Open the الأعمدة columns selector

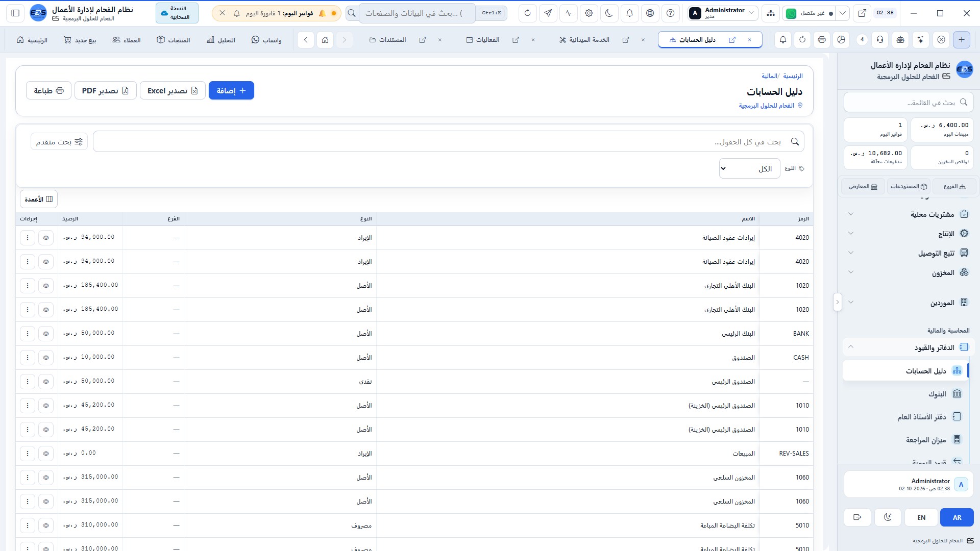point(39,199)
